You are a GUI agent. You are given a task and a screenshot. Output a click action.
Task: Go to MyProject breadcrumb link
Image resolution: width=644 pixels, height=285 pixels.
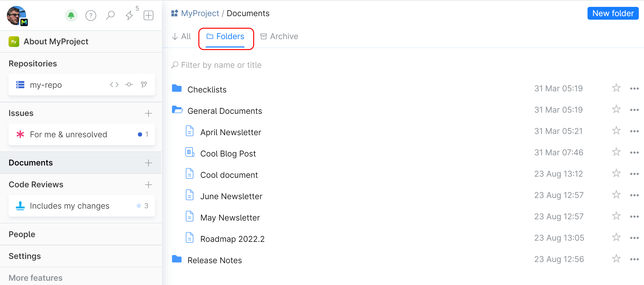(x=200, y=13)
